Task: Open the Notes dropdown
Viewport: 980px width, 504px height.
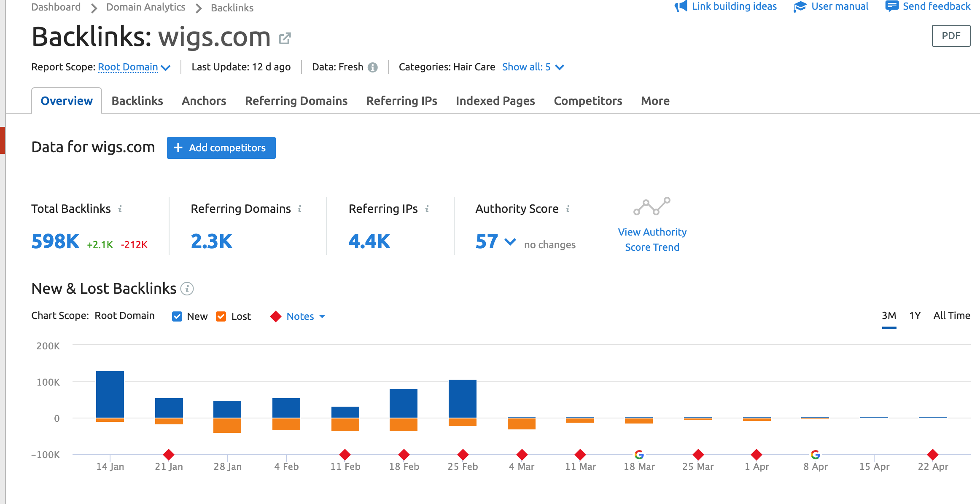Action: 306,316
